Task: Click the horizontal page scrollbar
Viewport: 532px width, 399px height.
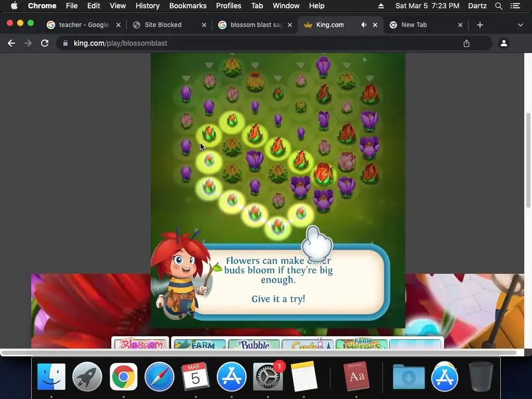Action: pyautogui.click(x=258, y=353)
